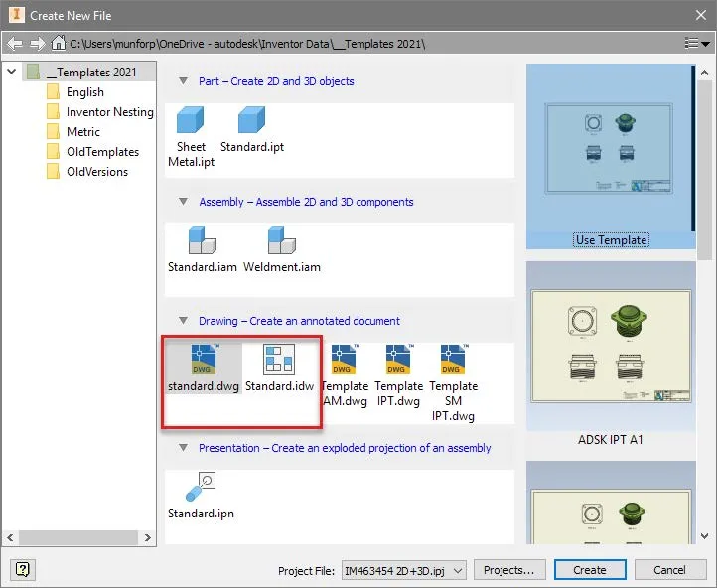Open the OldTemplates folder
The width and height of the screenshot is (717, 588).
point(102,151)
